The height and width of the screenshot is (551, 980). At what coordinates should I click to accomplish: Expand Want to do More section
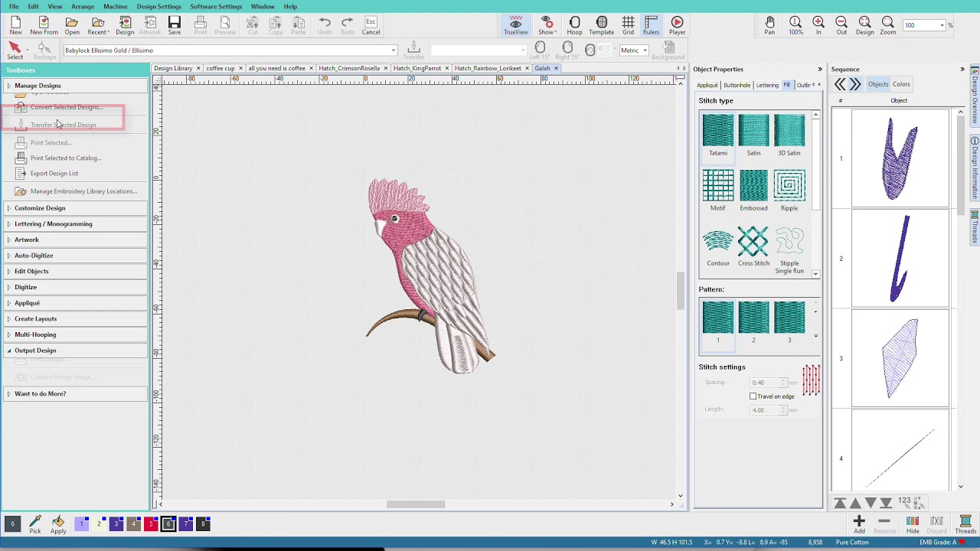[75, 393]
